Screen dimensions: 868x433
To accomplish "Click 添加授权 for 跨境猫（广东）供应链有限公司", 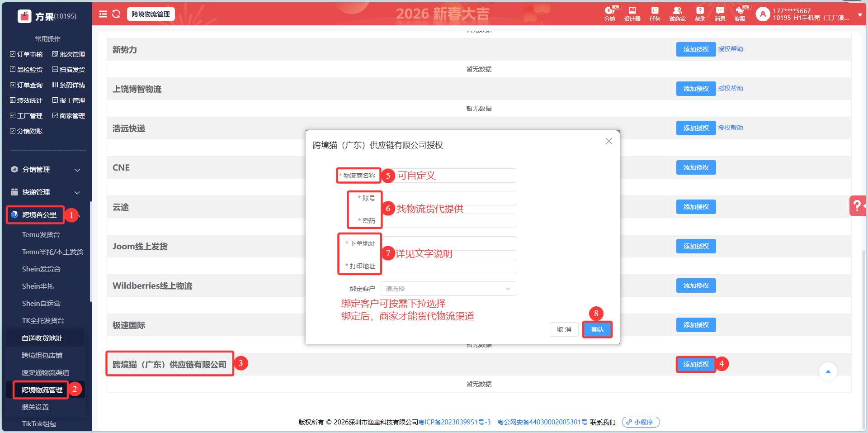I will coord(696,364).
